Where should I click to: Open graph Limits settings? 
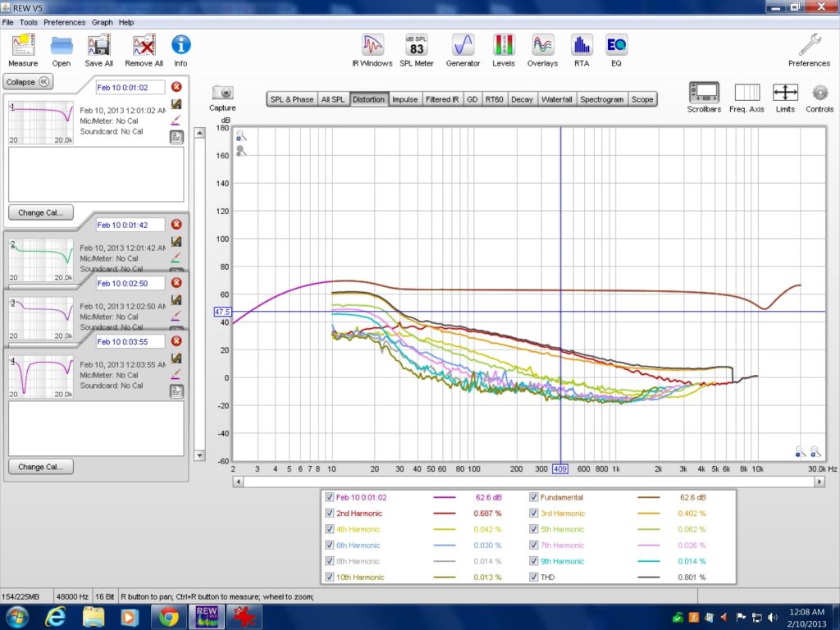(785, 92)
